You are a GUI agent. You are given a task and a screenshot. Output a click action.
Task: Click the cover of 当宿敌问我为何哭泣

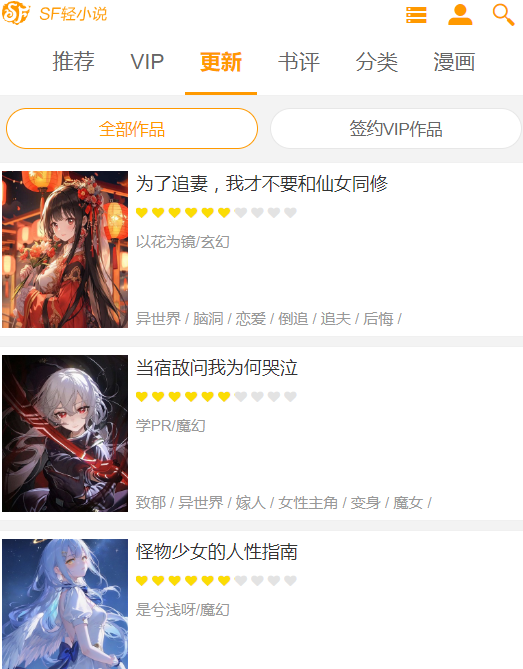(x=65, y=433)
